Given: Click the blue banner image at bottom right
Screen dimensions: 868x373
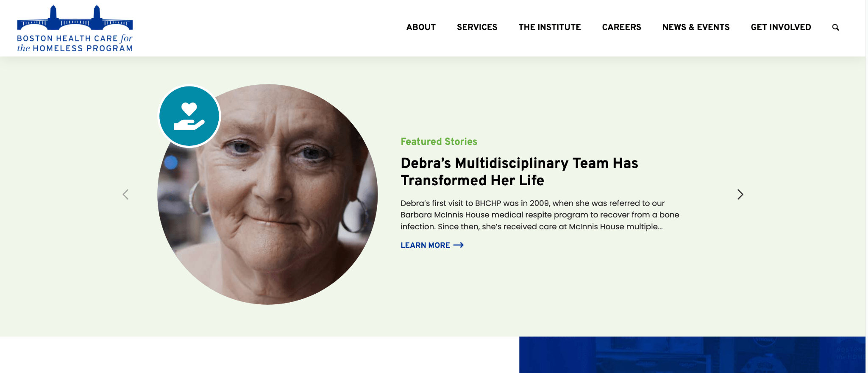Looking at the screenshot, I should click(x=692, y=355).
